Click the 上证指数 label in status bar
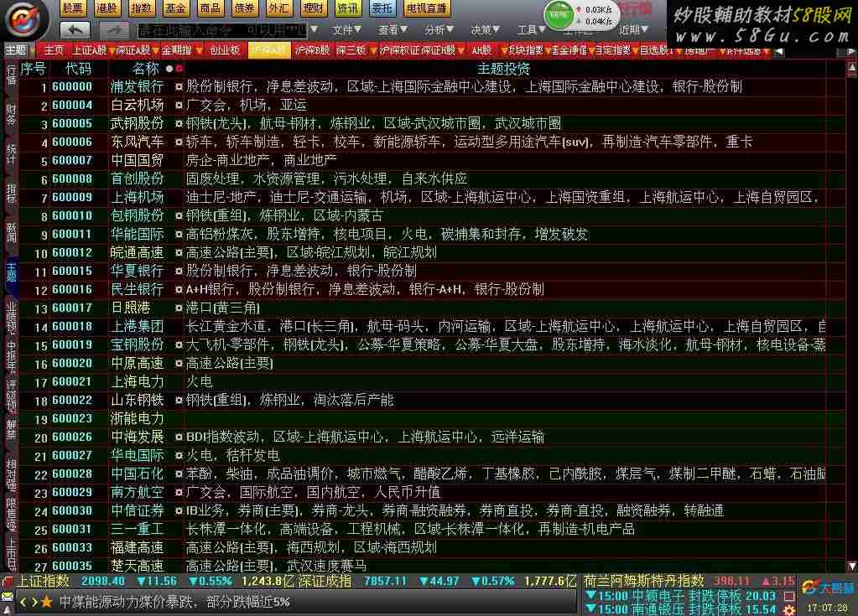 click(43, 581)
